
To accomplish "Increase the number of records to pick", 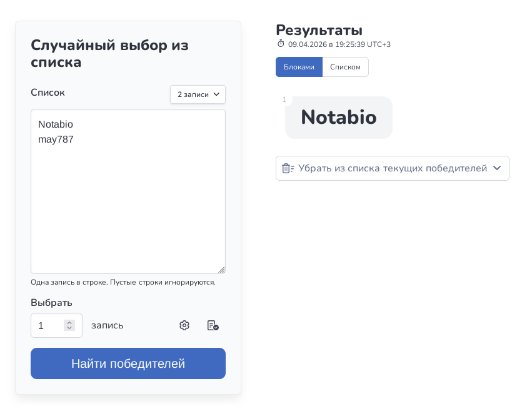I will tap(69, 322).
